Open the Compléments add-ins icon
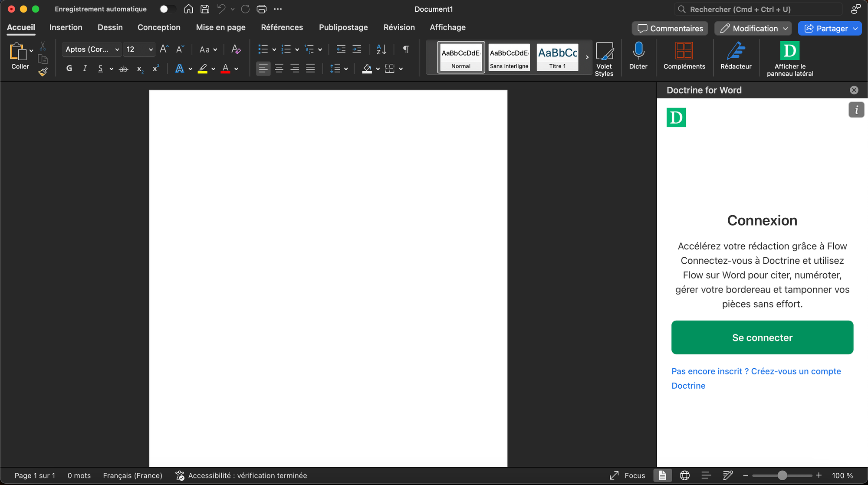 pyautogui.click(x=684, y=51)
